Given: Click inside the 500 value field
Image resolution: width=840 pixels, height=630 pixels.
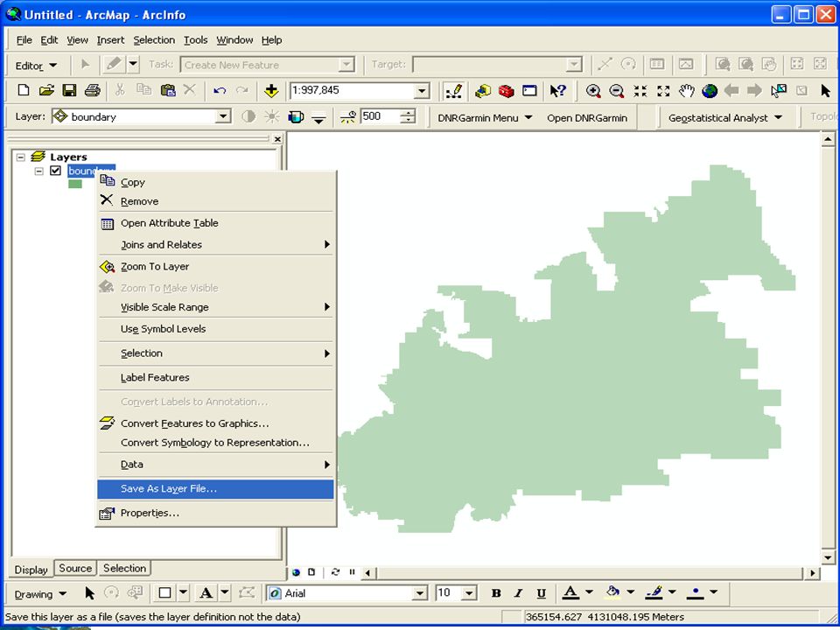Looking at the screenshot, I should 381,116.
